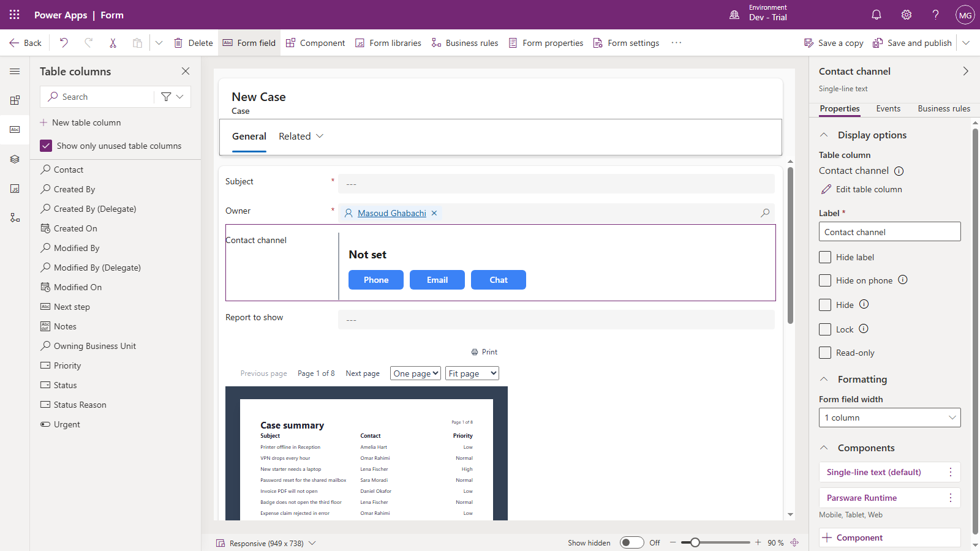980x551 pixels.
Task: Click the fit-to-screen icon beside zoom percent
Action: (794, 542)
